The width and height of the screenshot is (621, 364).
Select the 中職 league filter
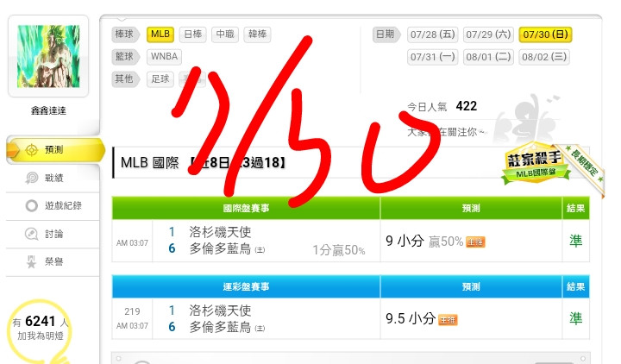pos(225,34)
